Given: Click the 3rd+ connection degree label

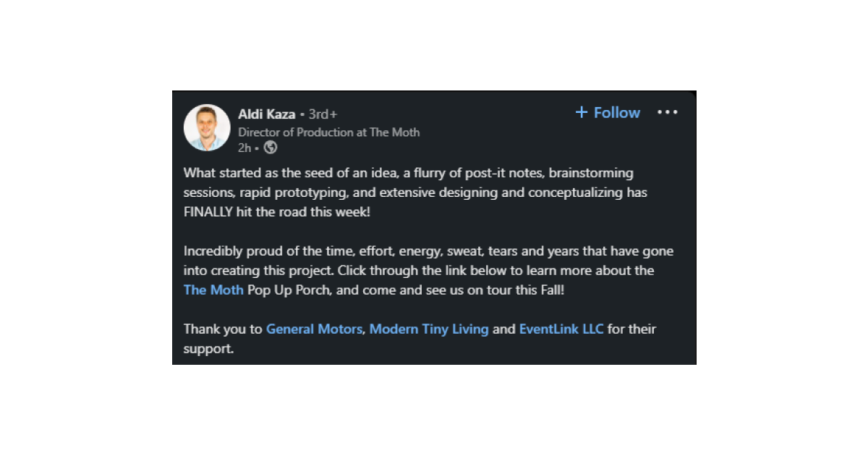Looking at the screenshot, I should click(323, 114).
